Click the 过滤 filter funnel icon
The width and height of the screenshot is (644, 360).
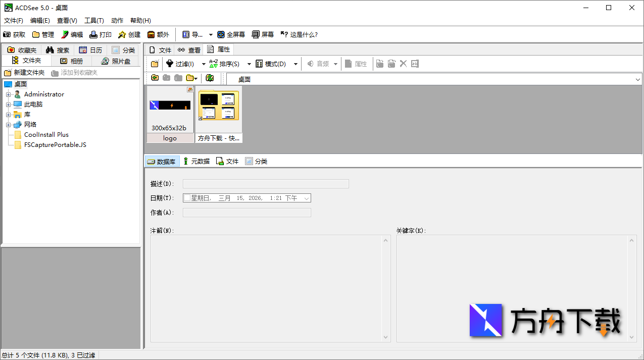(x=170, y=64)
